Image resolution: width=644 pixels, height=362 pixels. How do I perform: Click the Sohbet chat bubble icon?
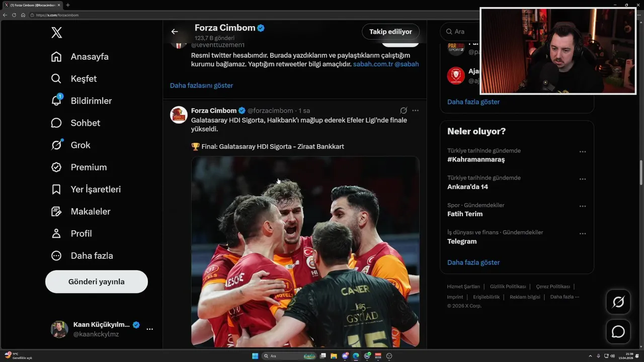pyautogui.click(x=56, y=123)
